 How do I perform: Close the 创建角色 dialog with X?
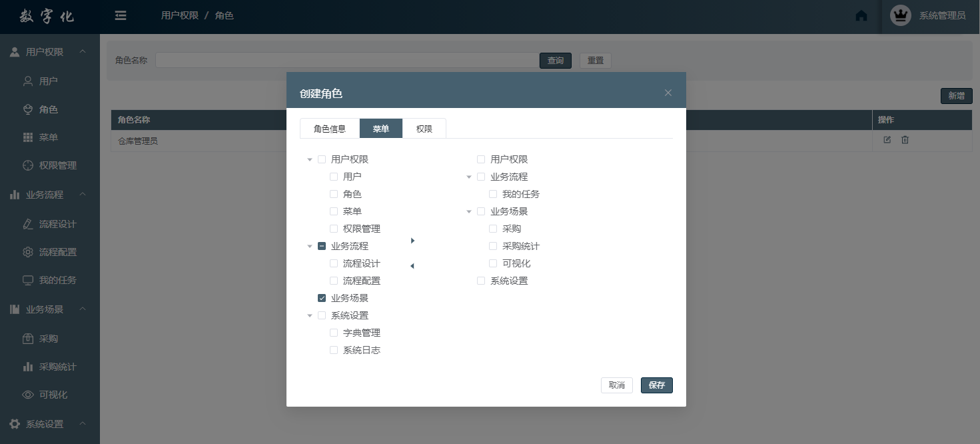click(668, 93)
